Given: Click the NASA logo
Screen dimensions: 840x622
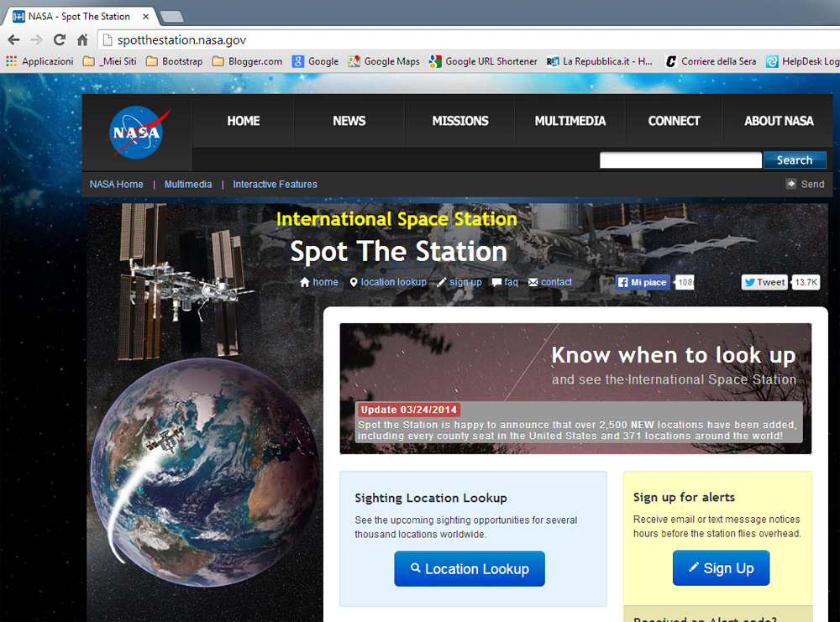Looking at the screenshot, I should click(x=137, y=133).
